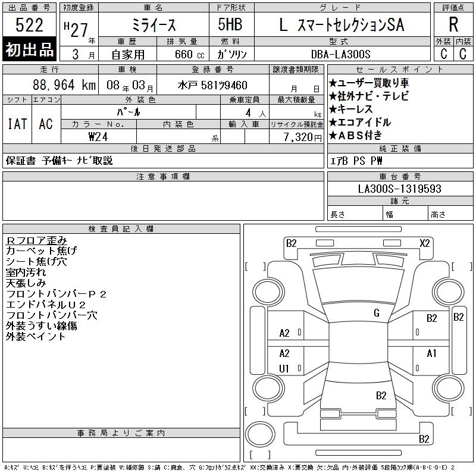Select inspection expiry 08年03月
Screen dimensions: 476x476
[130, 85]
